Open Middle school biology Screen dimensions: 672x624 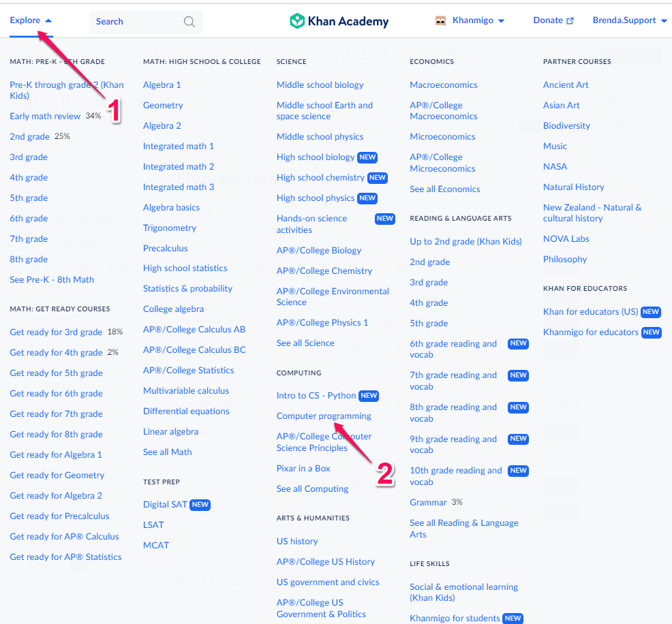pyautogui.click(x=320, y=84)
